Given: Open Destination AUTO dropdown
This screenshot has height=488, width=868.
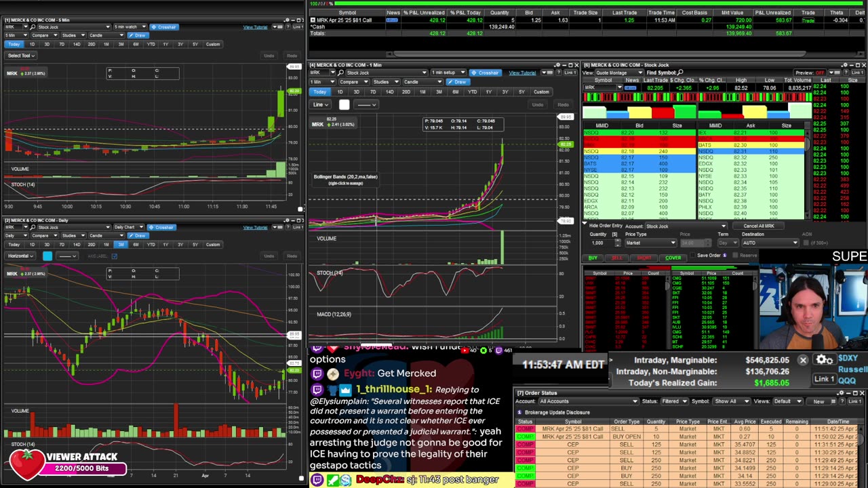Looking at the screenshot, I should pyautogui.click(x=770, y=243).
